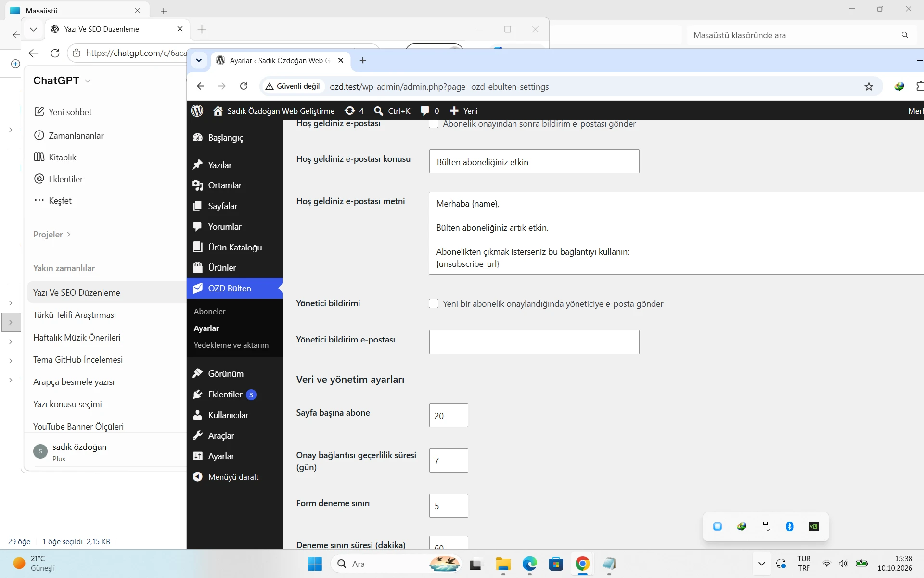Reload the ozd.test page in Chrome
The image size is (924, 578).
[244, 86]
